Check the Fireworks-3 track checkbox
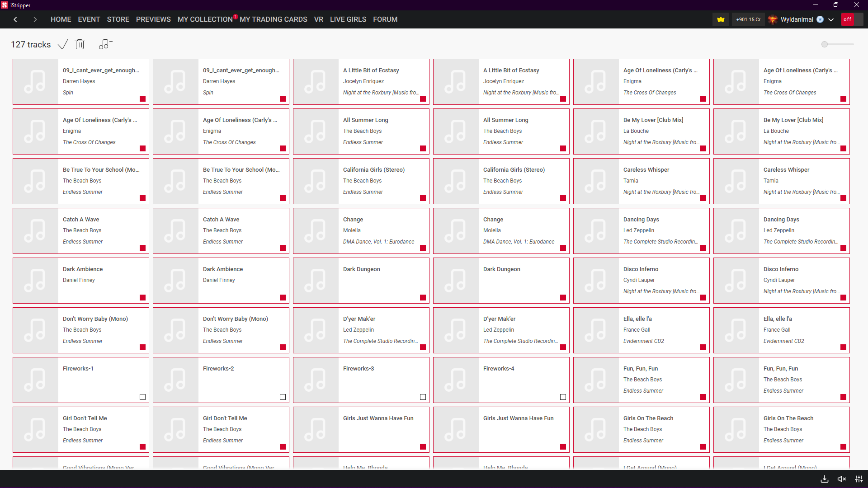The width and height of the screenshot is (868, 488). pos(423,397)
